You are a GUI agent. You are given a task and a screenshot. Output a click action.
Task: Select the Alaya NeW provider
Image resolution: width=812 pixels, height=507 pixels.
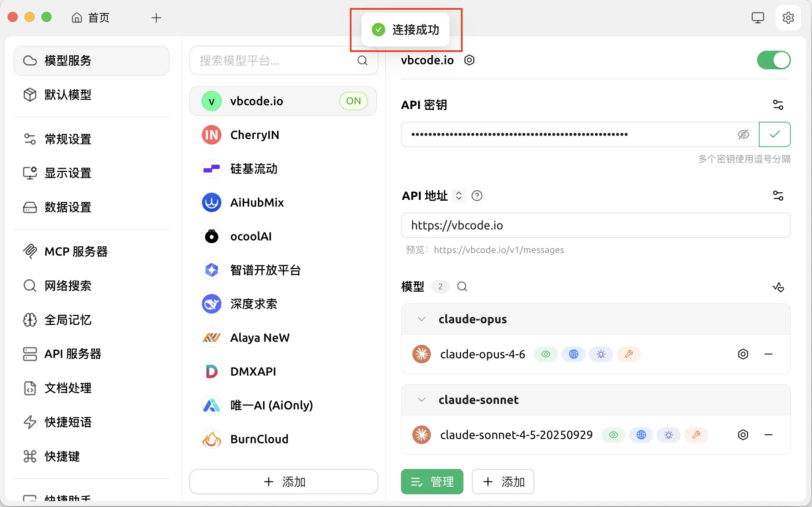point(283,338)
